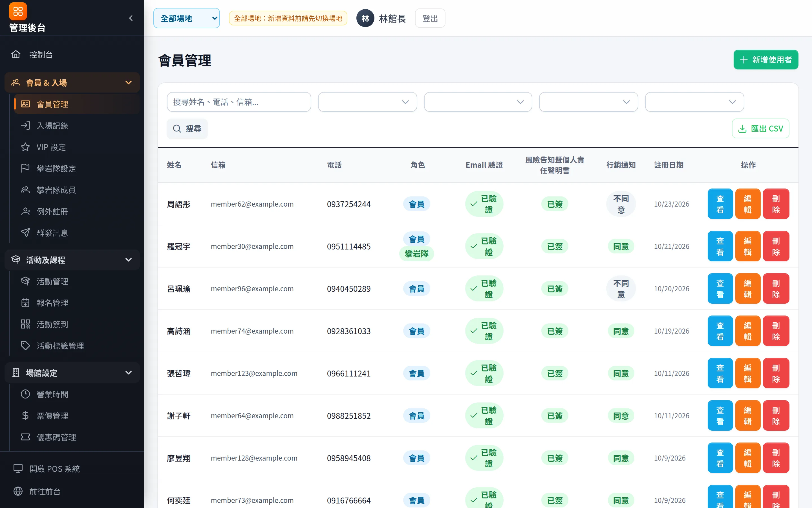812x508 pixels.
Task: Open the second filter dropdown
Action: [x=478, y=102]
